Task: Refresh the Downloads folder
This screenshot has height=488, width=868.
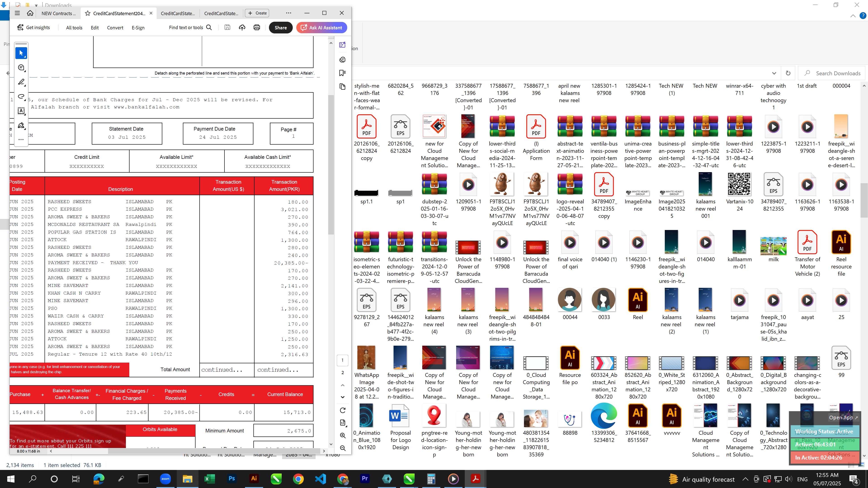Action: pos(788,73)
